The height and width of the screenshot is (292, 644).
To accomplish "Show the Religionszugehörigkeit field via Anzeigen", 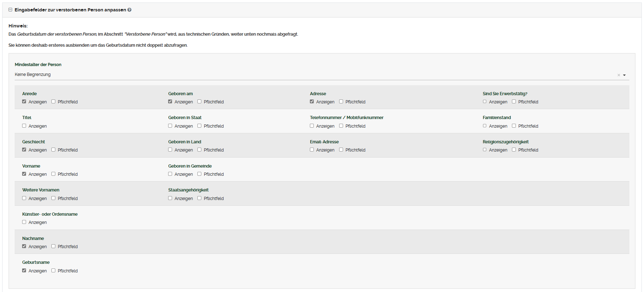I will (485, 150).
